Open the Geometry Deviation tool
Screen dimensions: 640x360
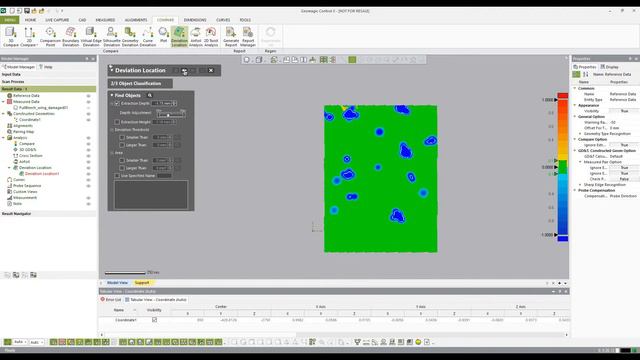(x=130, y=37)
